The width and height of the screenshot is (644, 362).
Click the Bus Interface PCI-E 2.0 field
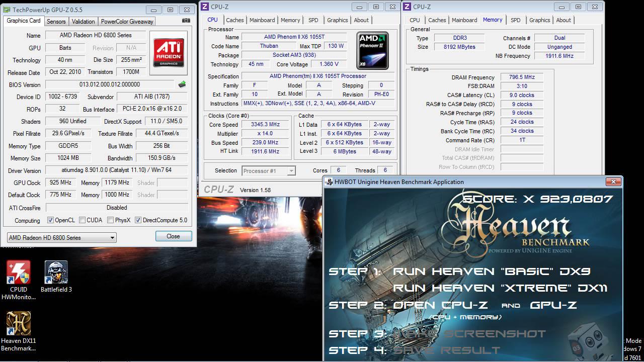152,109
